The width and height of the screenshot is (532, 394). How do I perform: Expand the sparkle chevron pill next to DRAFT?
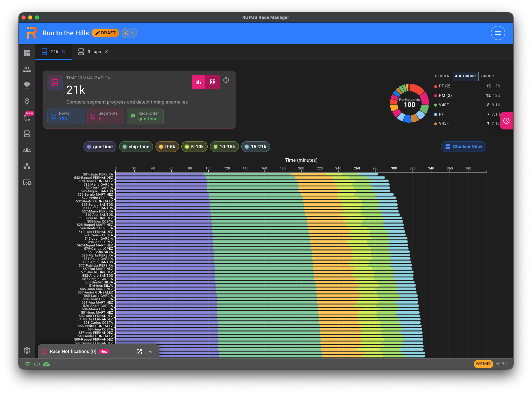tap(129, 33)
